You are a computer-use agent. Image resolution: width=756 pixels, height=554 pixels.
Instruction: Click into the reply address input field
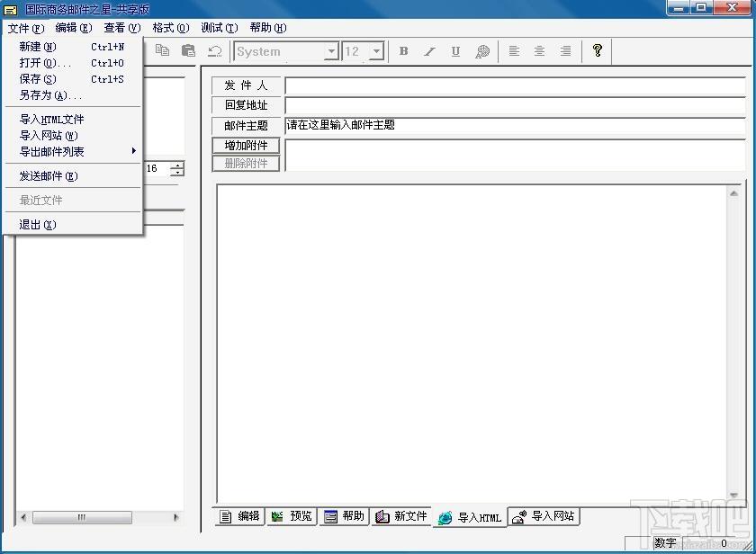(516, 105)
